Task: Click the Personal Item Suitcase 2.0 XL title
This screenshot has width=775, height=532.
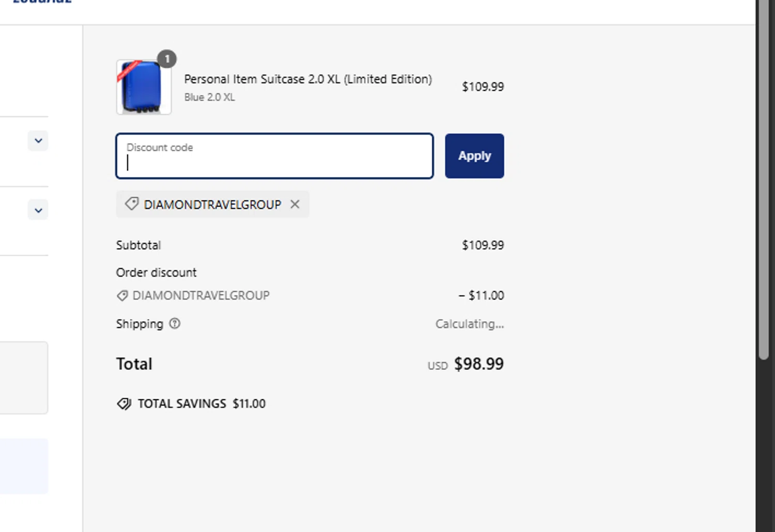Action: point(308,79)
